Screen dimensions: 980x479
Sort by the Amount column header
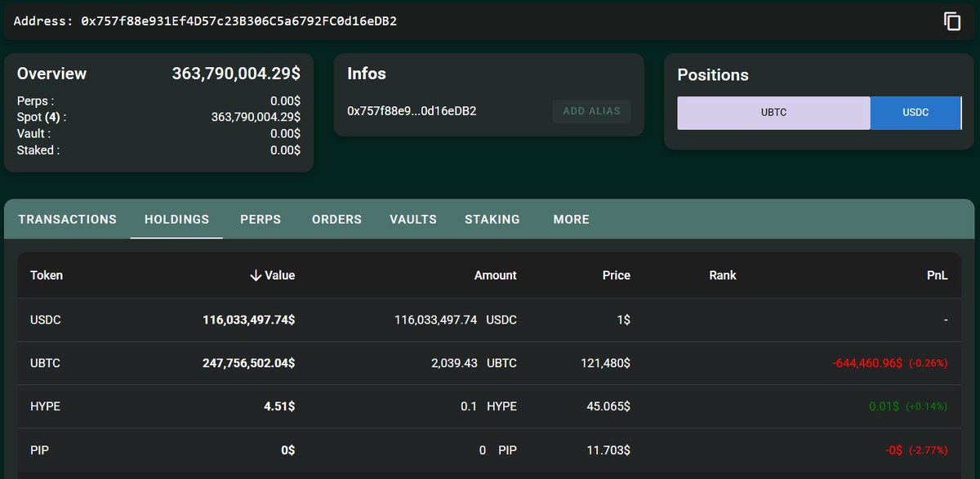coord(495,275)
